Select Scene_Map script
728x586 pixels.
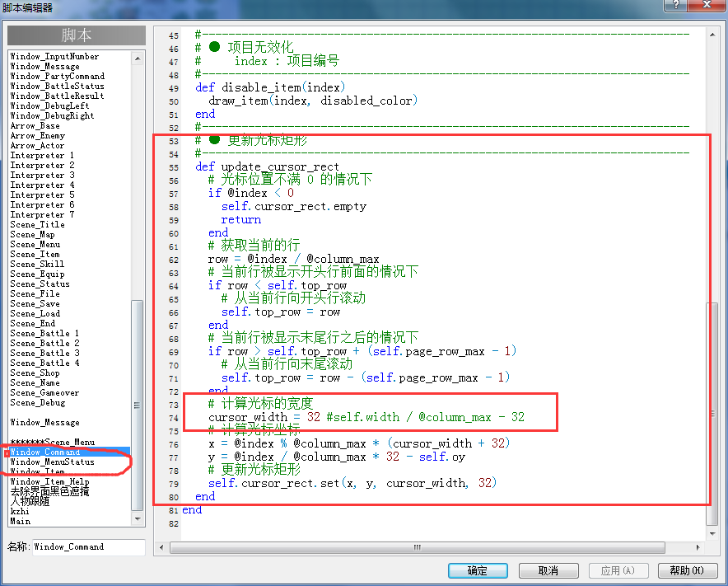click(x=32, y=234)
